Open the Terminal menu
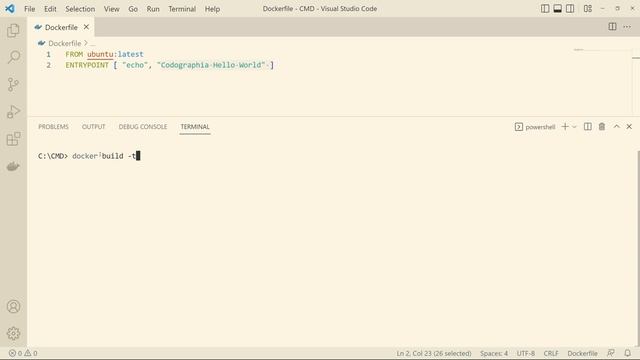The image size is (640, 360). (x=182, y=9)
